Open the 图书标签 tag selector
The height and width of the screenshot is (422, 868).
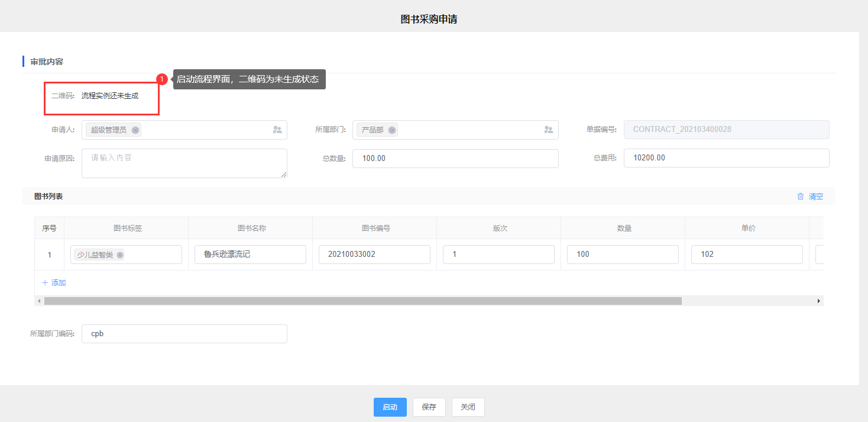151,255
